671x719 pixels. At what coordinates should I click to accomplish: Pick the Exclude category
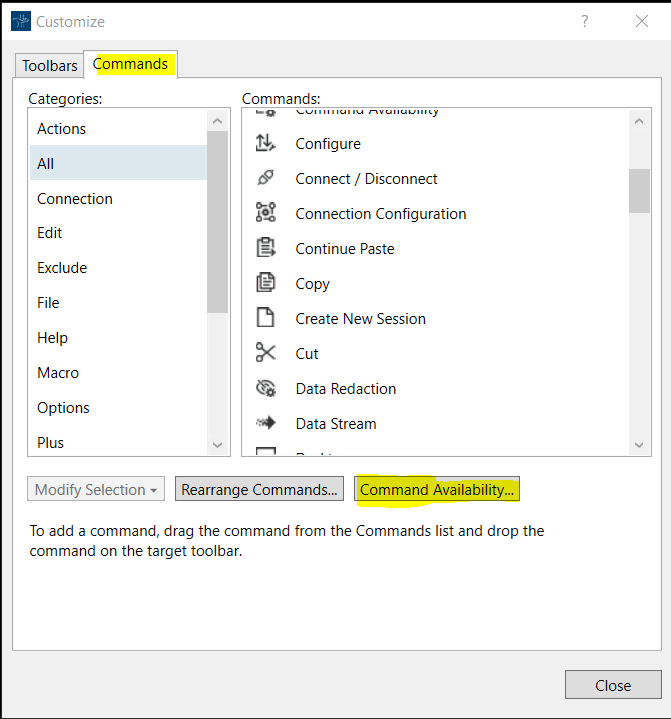(118, 268)
